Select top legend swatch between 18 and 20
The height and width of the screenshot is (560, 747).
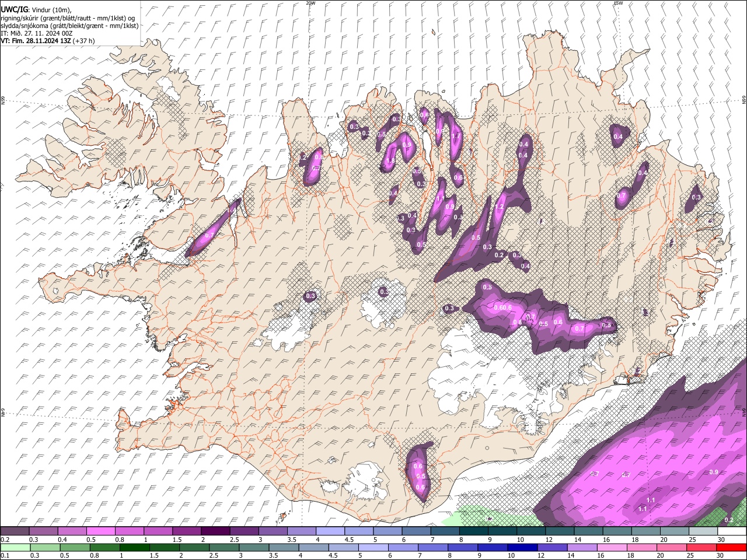coord(645,531)
